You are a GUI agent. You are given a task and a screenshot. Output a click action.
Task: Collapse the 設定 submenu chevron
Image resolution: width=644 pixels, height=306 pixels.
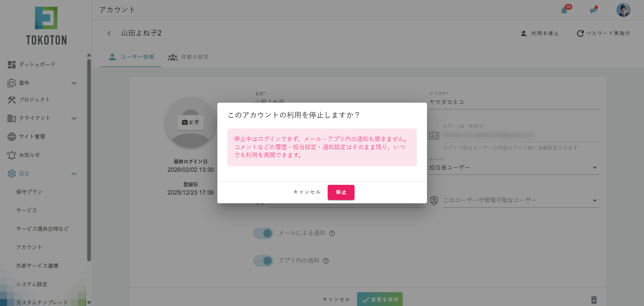(x=74, y=174)
